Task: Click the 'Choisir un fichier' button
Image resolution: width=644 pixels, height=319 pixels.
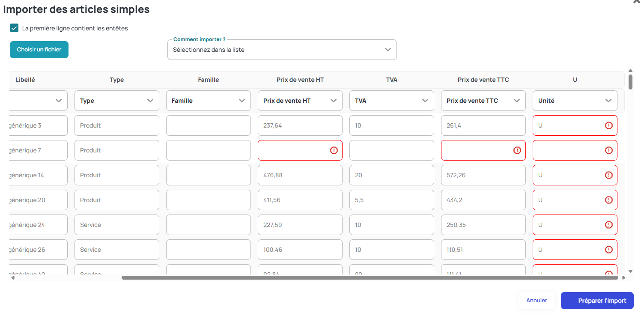Action: tap(39, 50)
